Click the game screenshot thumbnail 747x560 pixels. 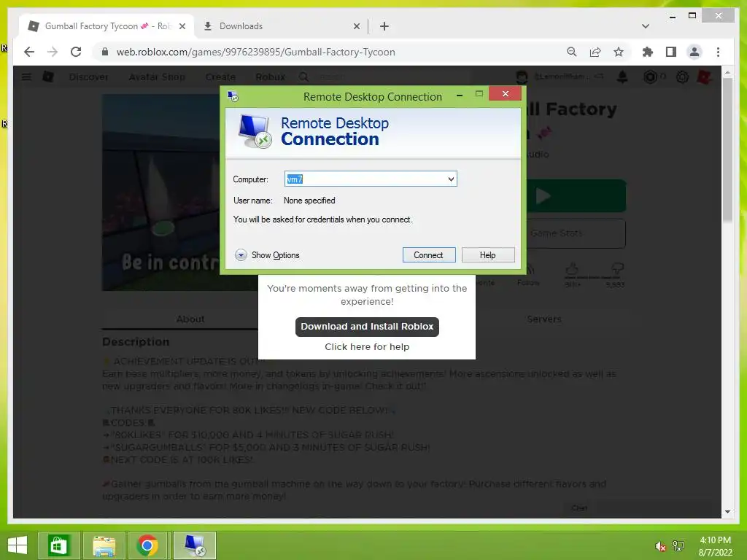click(x=162, y=192)
